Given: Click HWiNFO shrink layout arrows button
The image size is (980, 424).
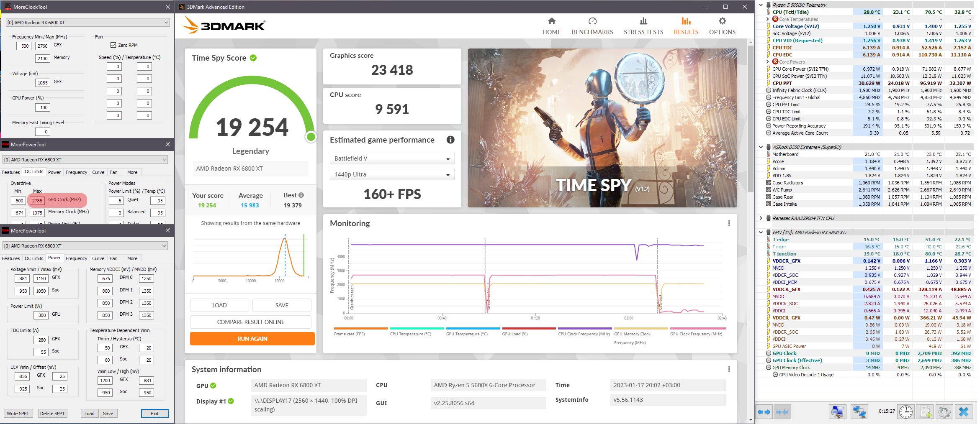Looking at the screenshot, I should 782,412.
